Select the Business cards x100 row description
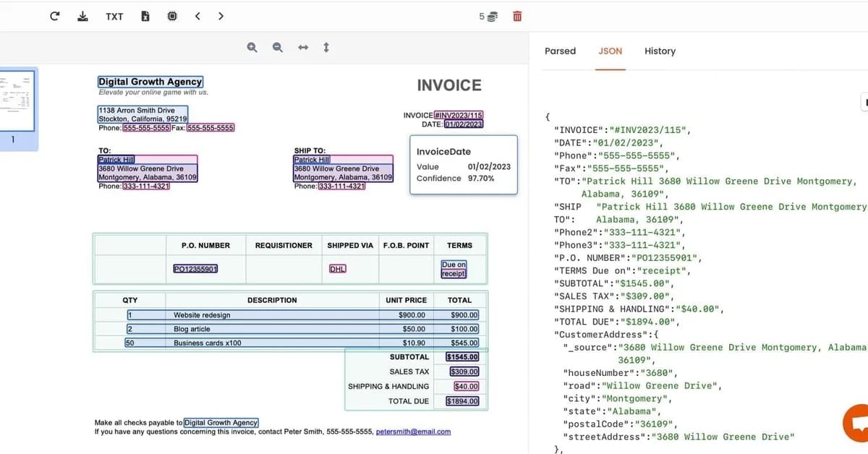868x454 pixels. pyautogui.click(x=208, y=343)
